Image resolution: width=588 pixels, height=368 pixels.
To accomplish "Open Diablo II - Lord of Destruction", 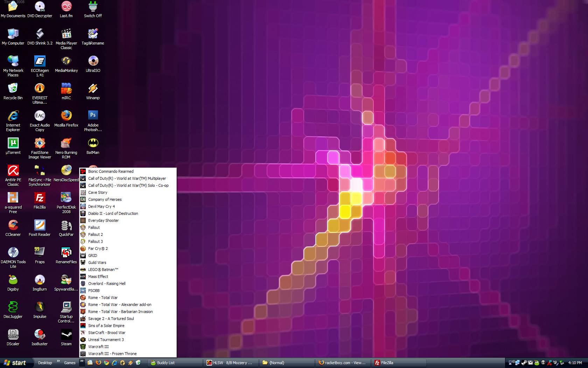I will pyautogui.click(x=128, y=213).
